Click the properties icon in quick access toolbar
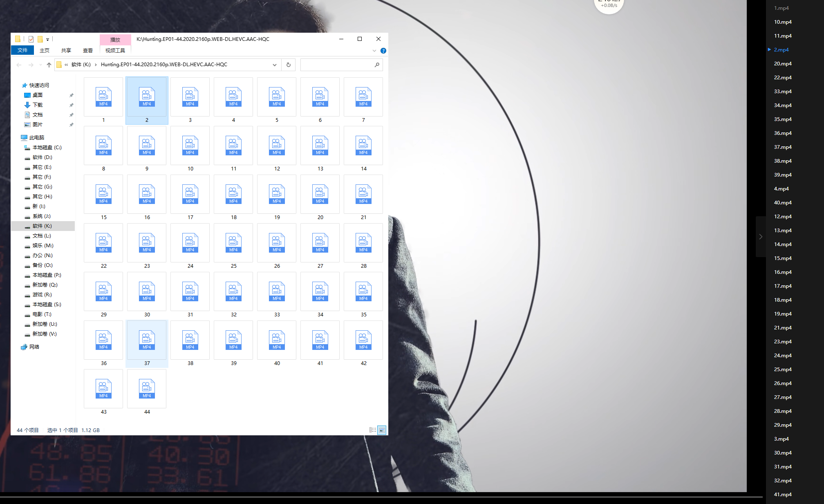This screenshot has height=504, width=824. click(x=31, y=39)
